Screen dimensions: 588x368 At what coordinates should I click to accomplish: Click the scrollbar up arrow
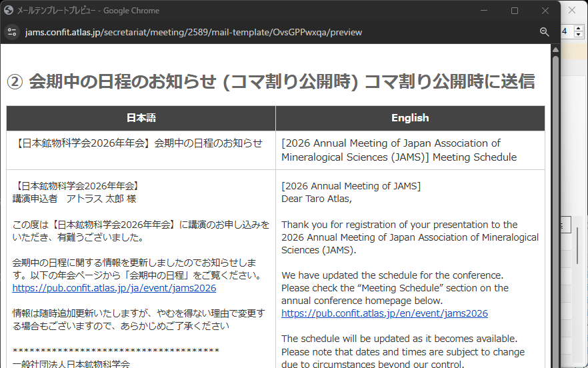555,49
